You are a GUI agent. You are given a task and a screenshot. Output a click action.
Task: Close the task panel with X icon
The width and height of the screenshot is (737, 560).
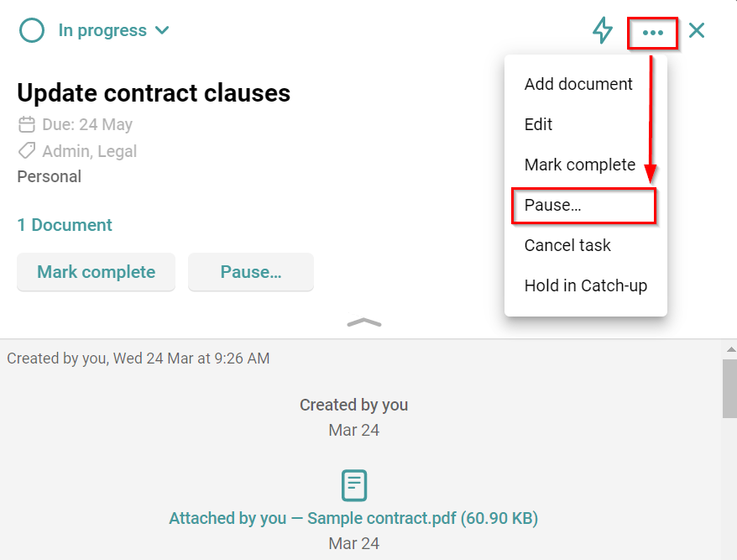click(x=697, y=31)
